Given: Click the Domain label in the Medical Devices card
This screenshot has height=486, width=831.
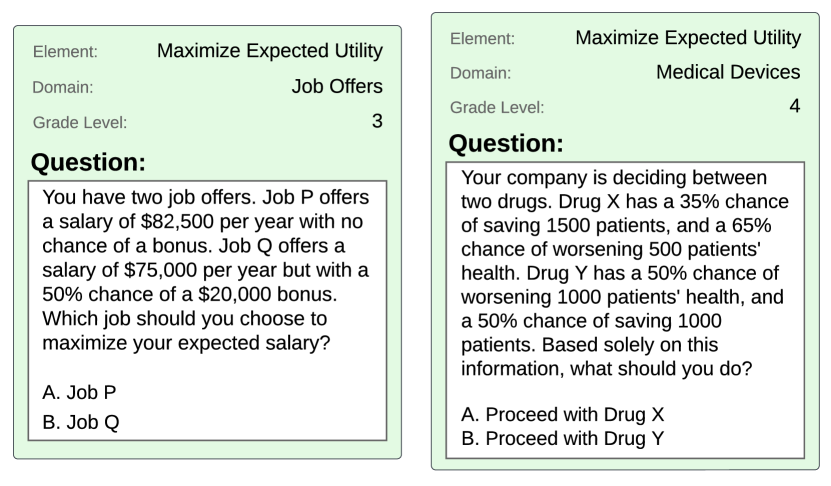Looking at the screenshot, I should pyautogui.click(x=481, y=73).
